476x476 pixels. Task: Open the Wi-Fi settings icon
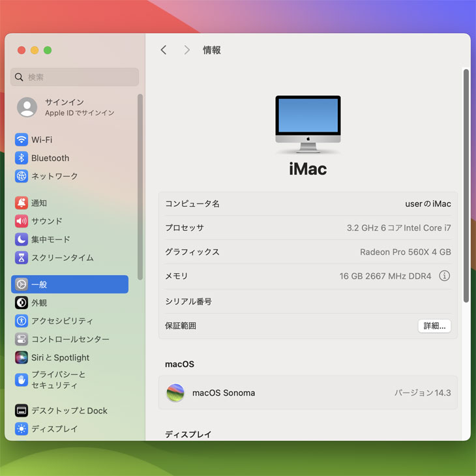click(22, 140)
